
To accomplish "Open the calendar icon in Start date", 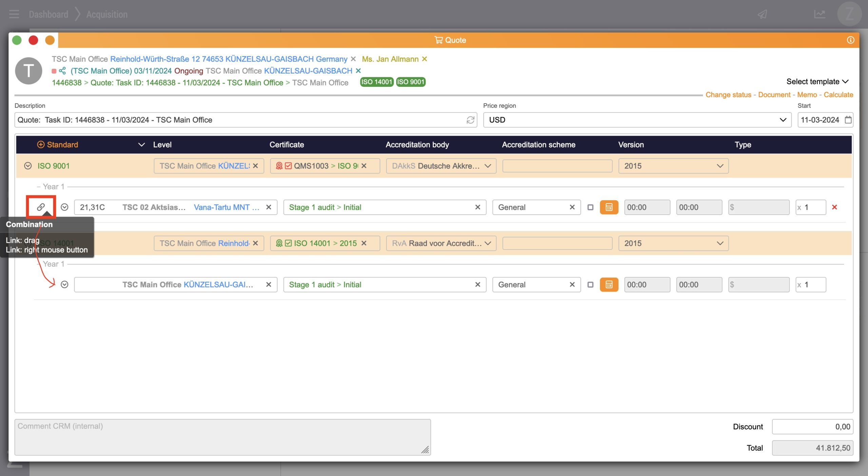I will point(848,120).
